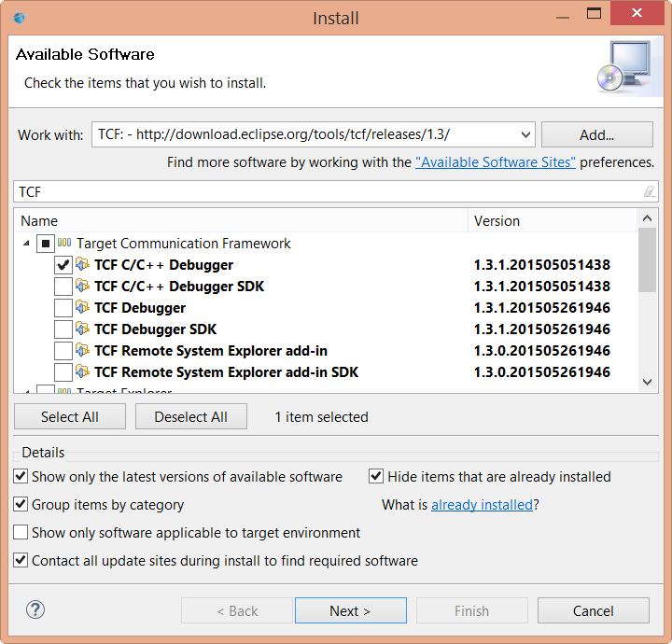The image size is (672, 644).
Task: Click the Next > button
Action: click(x=351, y=610)
